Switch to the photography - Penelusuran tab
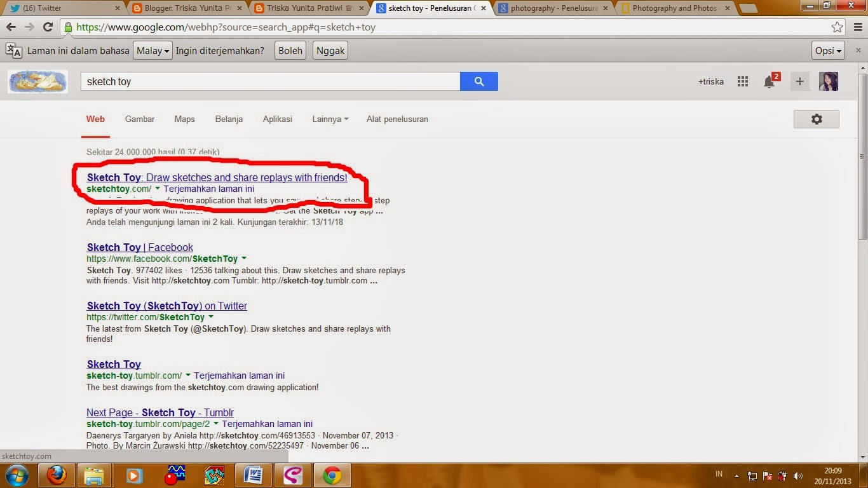Screen dimensions: 868x488 (552, 8)
